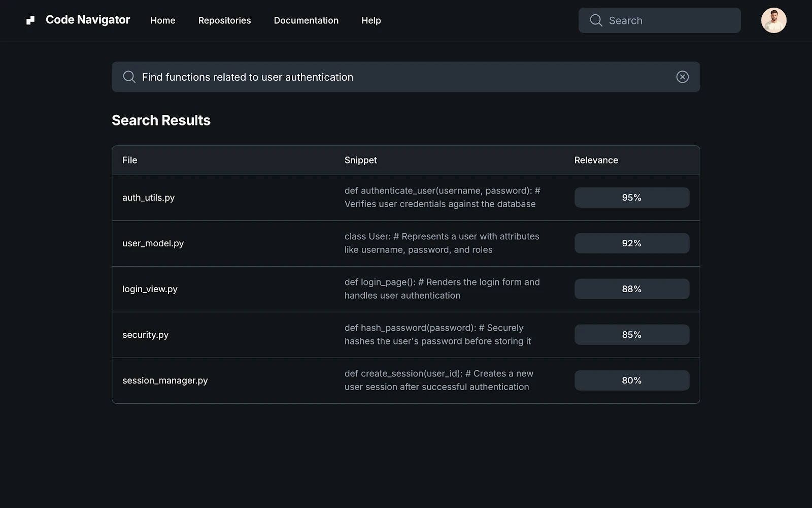
Task: Open the login_view.py file result
Action: tap(150, 289)
